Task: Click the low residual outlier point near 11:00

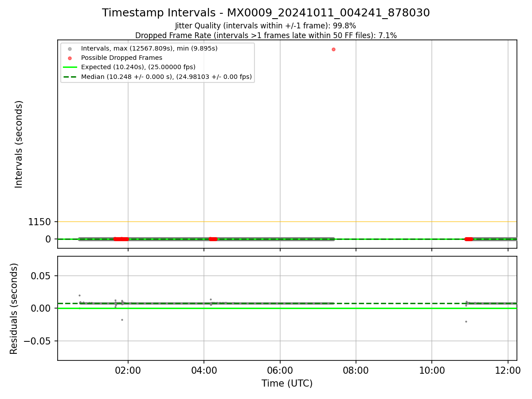Action: 466,321
